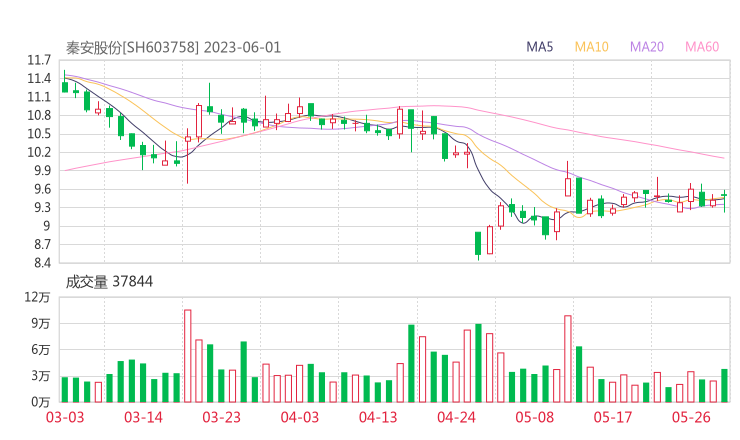Select the tallest red volume bar near 03-20
The height and width of the screenshot is (440, 740).
[x=187, y=356]
